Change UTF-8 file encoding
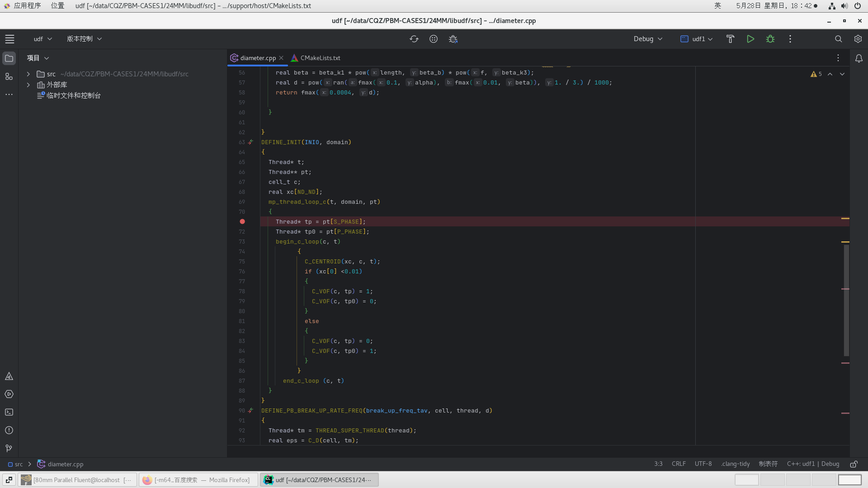Viewport: 868px width, 488px height. [703, 464]
